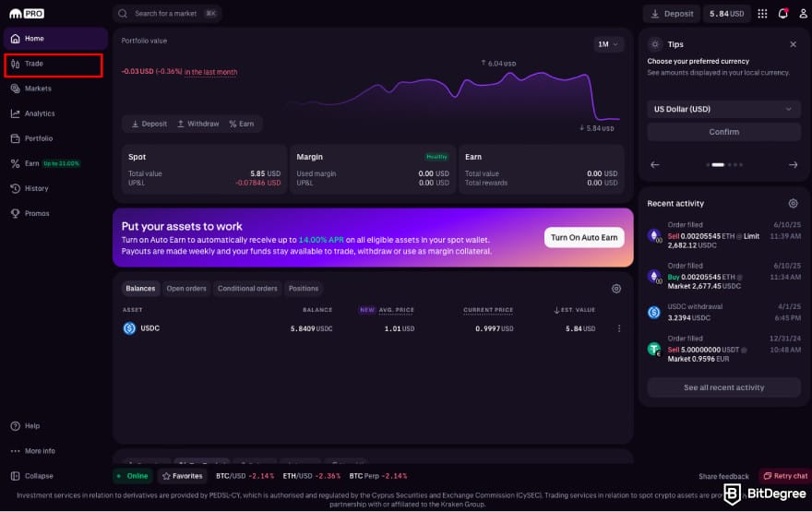
Task: Switch to Positions tab
Action: pyautogui.click(x=304, y=289)
